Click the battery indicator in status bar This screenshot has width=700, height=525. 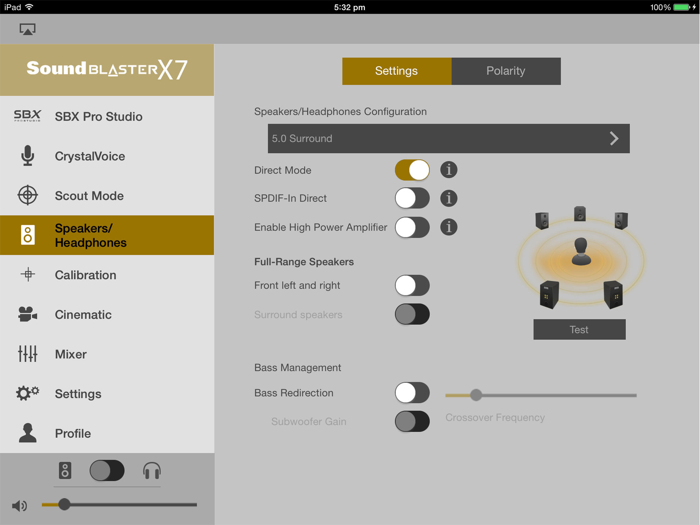point(683,7)
